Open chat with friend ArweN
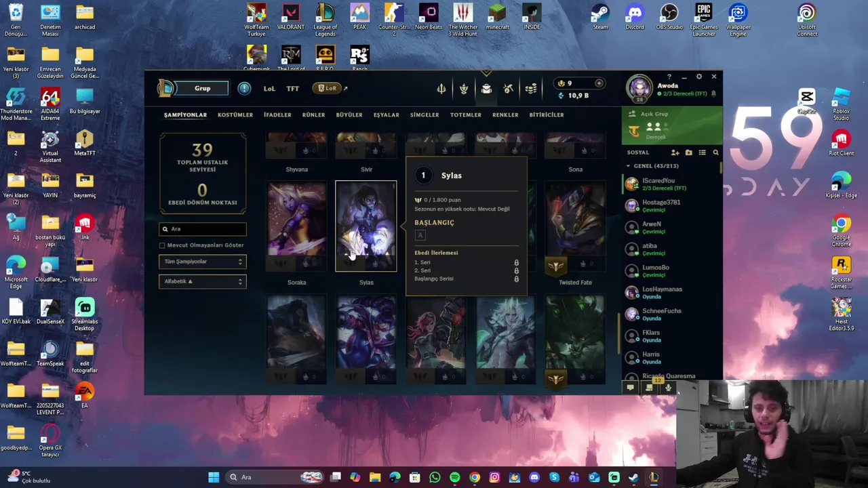Image resolution: width=868 pixels, height=488 pixels. (x=671, y=227)
